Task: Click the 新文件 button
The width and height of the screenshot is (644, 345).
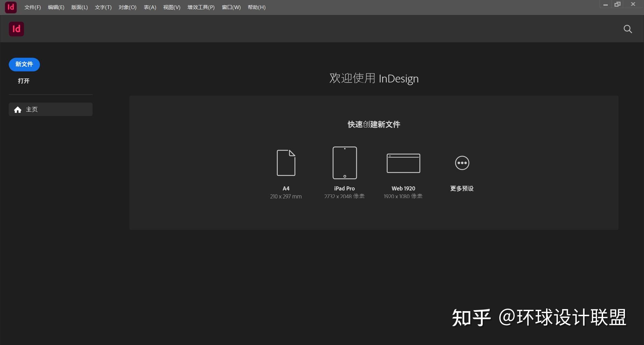Action: click(24, 64)
